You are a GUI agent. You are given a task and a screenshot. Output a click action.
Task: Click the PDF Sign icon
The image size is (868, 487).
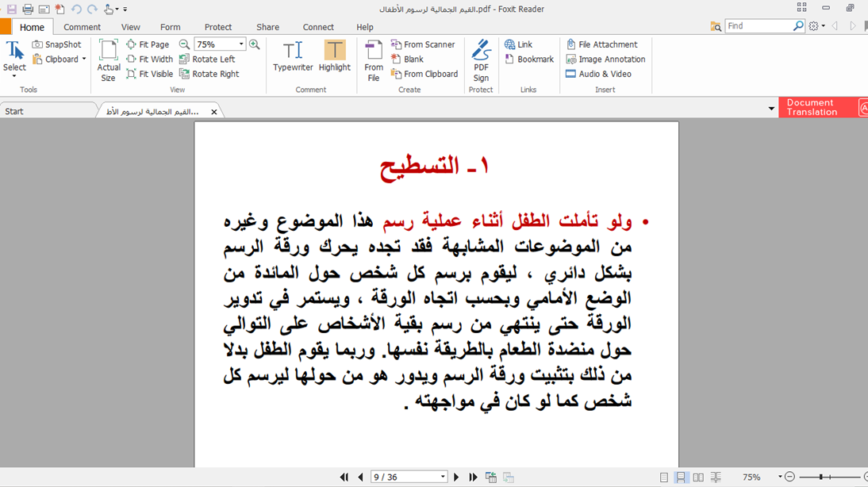coord(481,60)
